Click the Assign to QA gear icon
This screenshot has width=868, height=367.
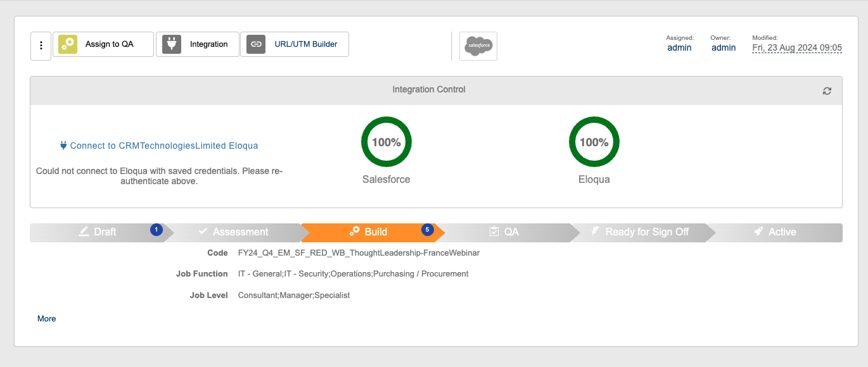68,44
